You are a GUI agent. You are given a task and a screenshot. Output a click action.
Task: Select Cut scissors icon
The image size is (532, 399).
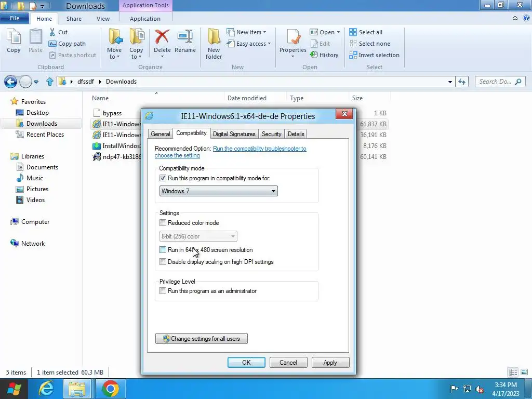(52, 32)
